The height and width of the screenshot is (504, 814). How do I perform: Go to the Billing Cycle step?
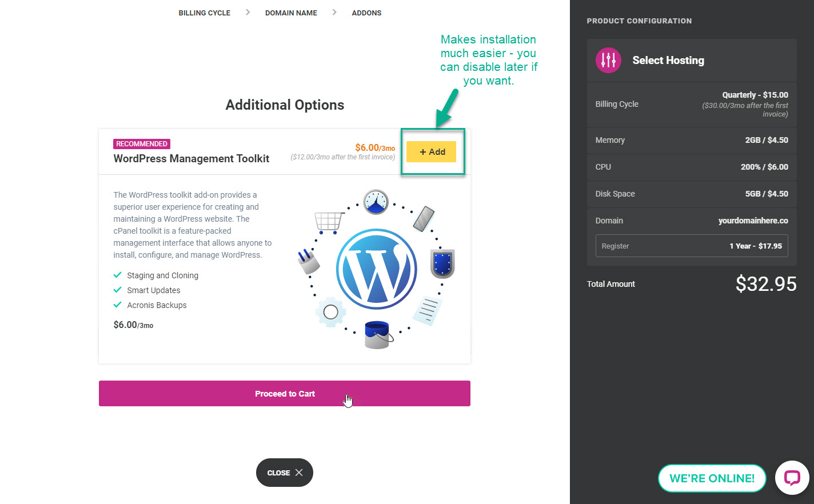[204, 13]
